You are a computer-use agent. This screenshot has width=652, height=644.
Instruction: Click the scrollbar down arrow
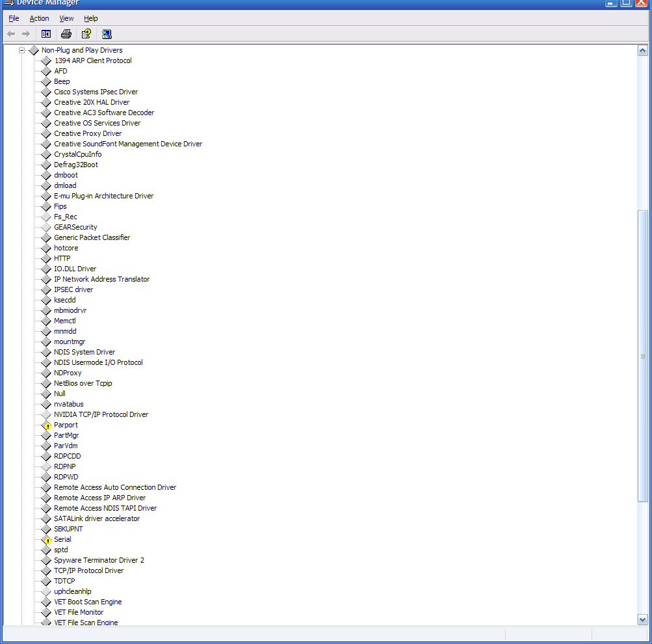coord(642,620)
